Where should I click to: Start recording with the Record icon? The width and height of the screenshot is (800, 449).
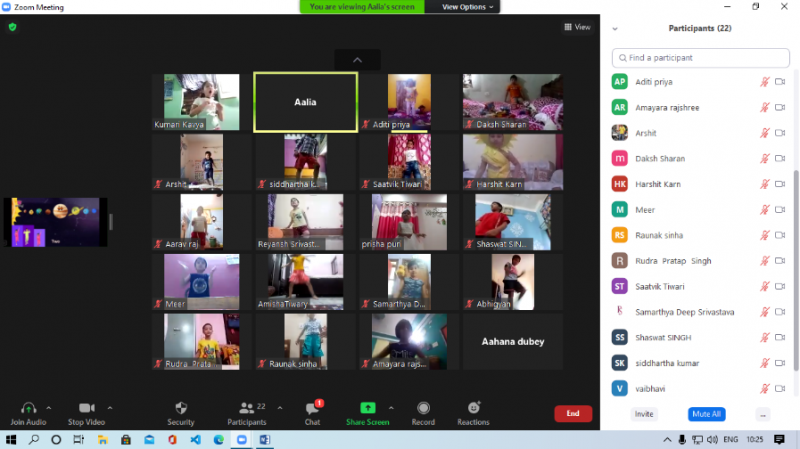tap(423, 408)
